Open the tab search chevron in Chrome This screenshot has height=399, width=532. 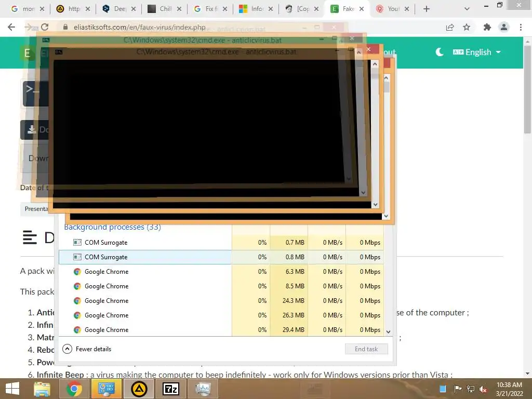pyautogui.click(x=467, y=9)
